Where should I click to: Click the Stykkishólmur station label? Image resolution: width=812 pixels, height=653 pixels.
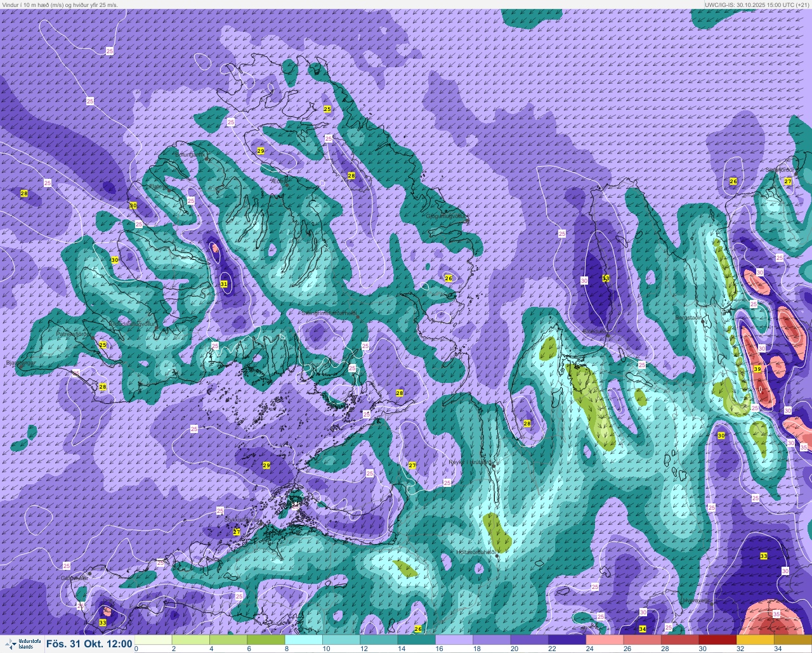(x=242, y=519)
